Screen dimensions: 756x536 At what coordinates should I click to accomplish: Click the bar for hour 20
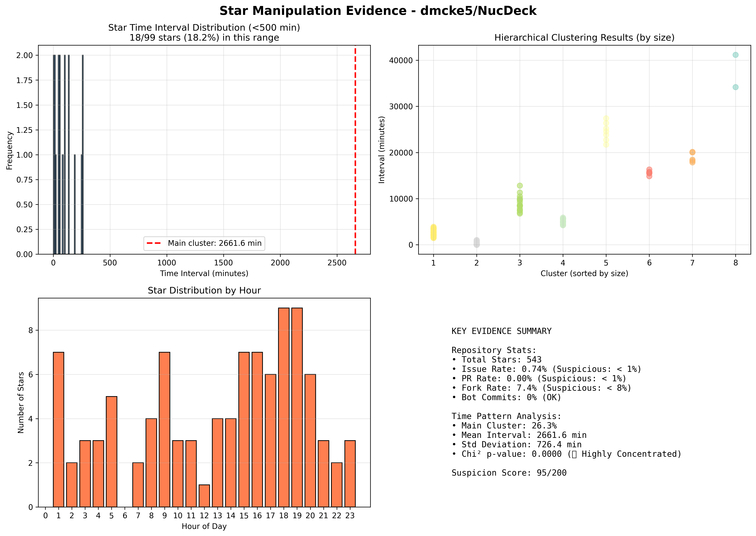(x=310, y=441)
